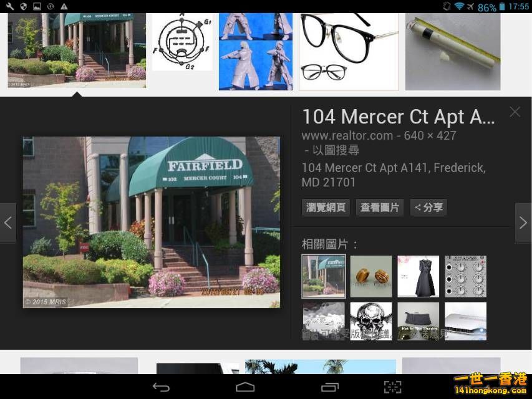This screenshot has width=532, height=399.
Task: Open related image of synthesizer knobs panel
Action: point(465,276)
